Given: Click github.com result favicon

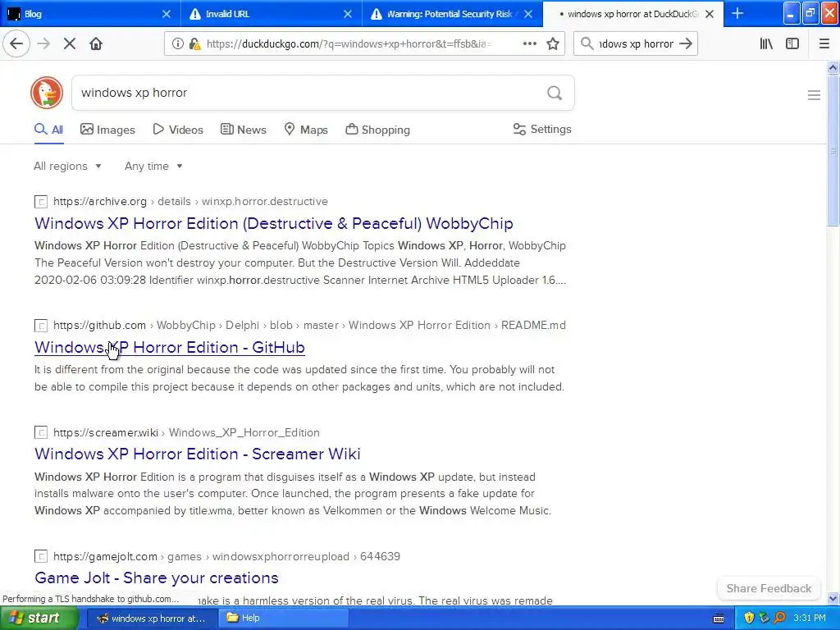Looking at the screenshot, I should 41,326.
